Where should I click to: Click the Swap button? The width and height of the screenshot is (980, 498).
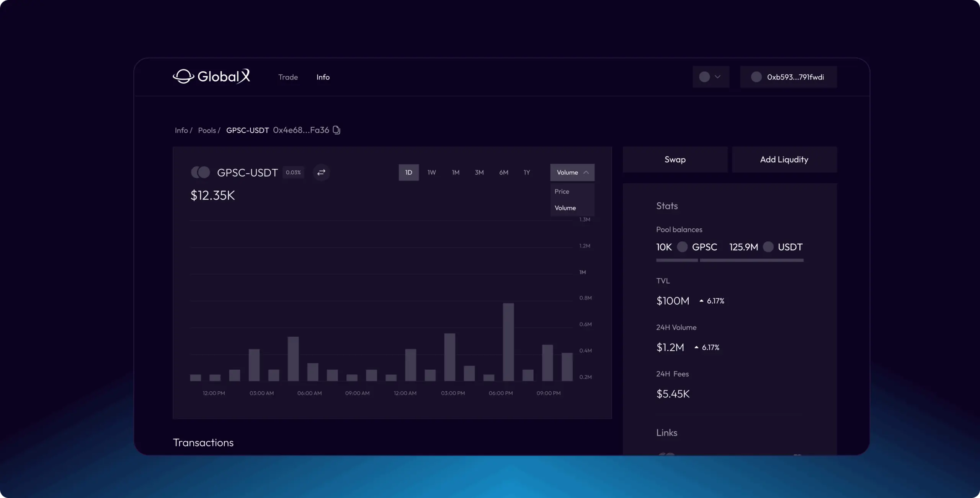pos(675,159)
